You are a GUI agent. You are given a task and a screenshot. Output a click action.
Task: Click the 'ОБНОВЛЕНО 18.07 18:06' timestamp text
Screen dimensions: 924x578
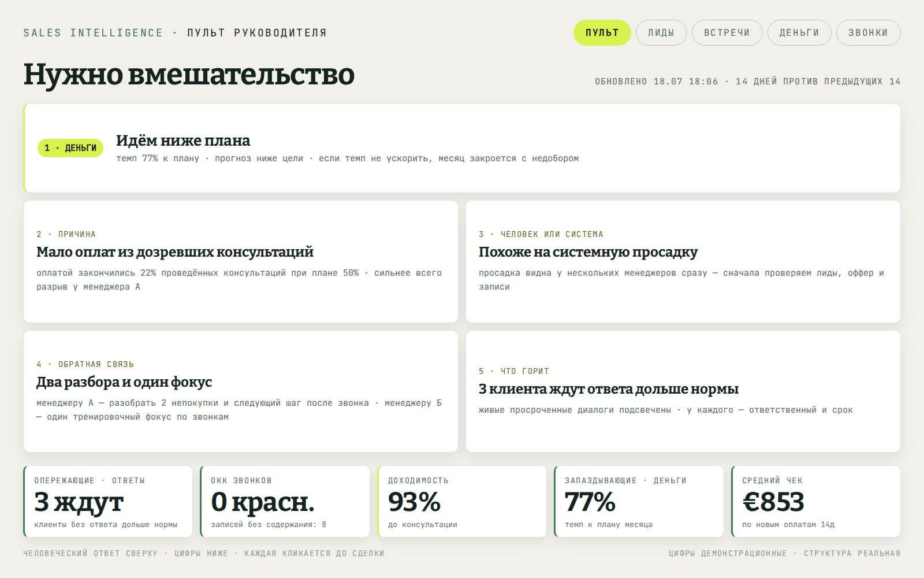pyautogui.click(x=657, y=81)
